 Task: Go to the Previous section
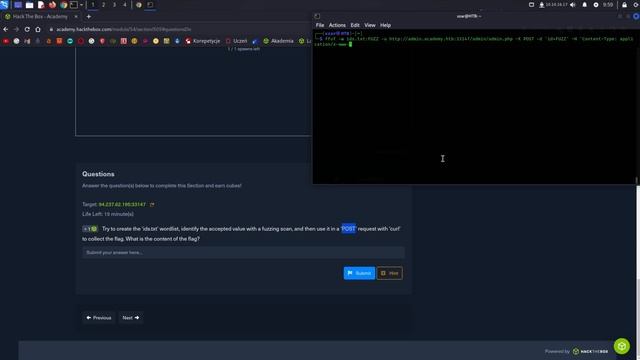point(98,318)
